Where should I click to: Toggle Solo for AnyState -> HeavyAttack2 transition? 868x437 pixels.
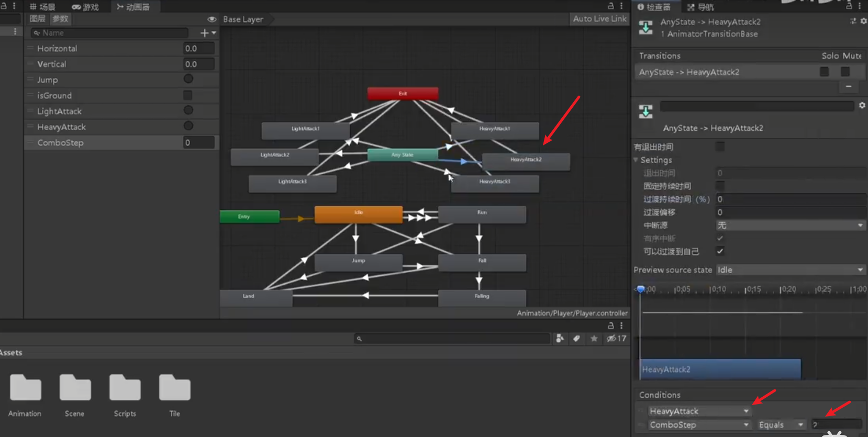point(824,72)
